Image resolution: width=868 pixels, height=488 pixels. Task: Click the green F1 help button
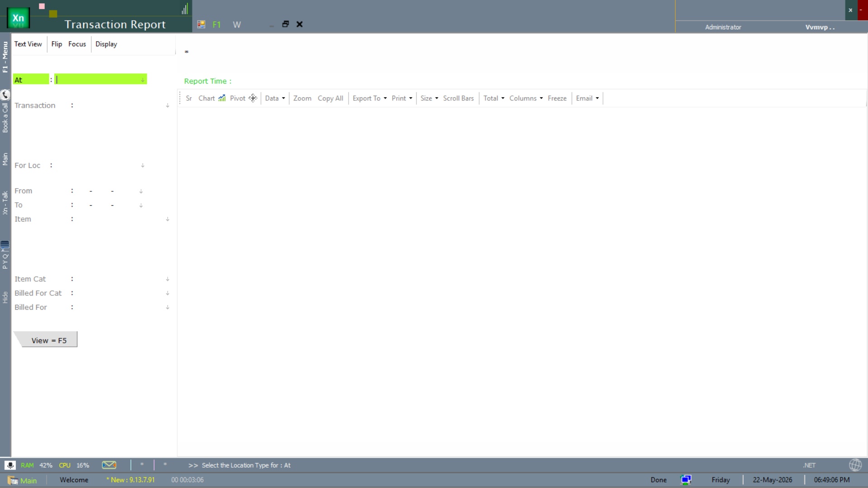[217, 24]
